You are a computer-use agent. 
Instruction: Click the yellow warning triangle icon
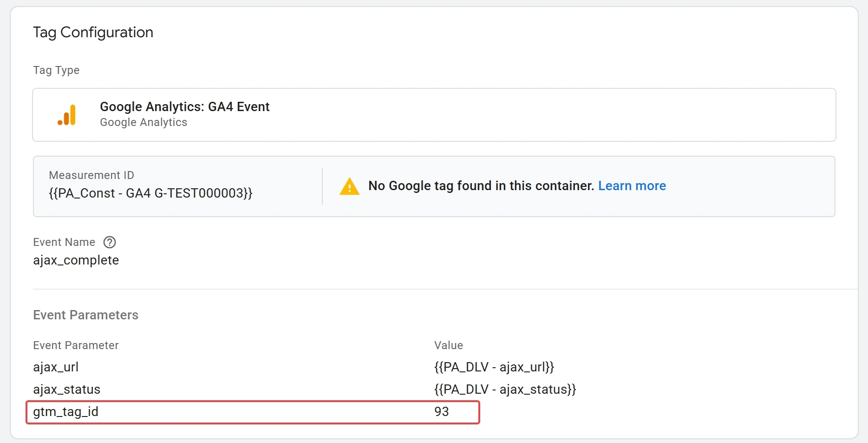point(349,186)
